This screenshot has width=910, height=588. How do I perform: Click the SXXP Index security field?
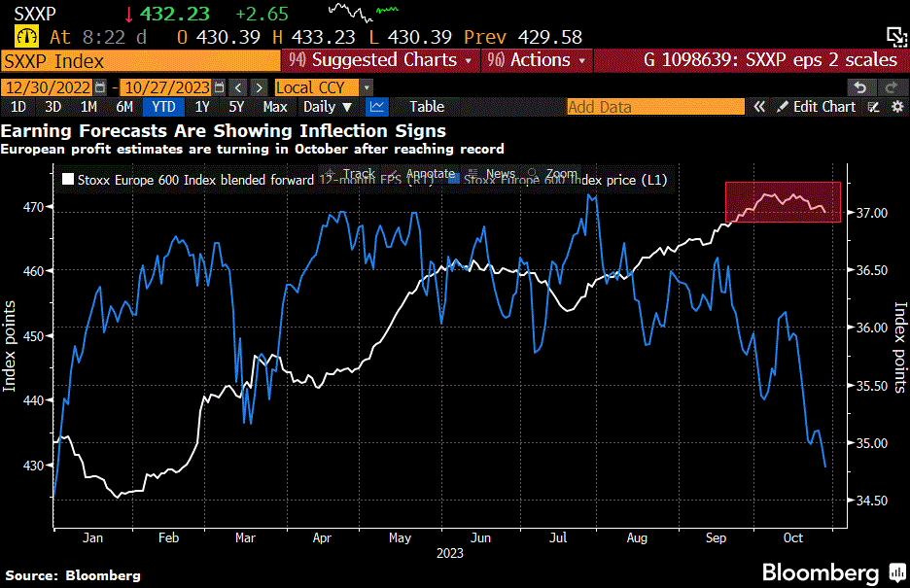tap(141, 61)
